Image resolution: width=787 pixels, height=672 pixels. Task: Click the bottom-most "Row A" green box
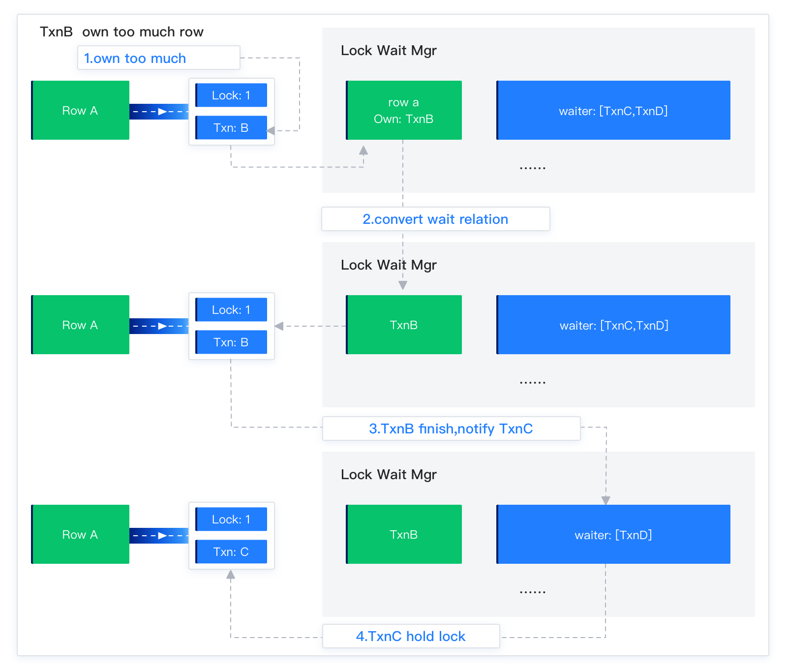pyautogui.click(x=80, y=534)
